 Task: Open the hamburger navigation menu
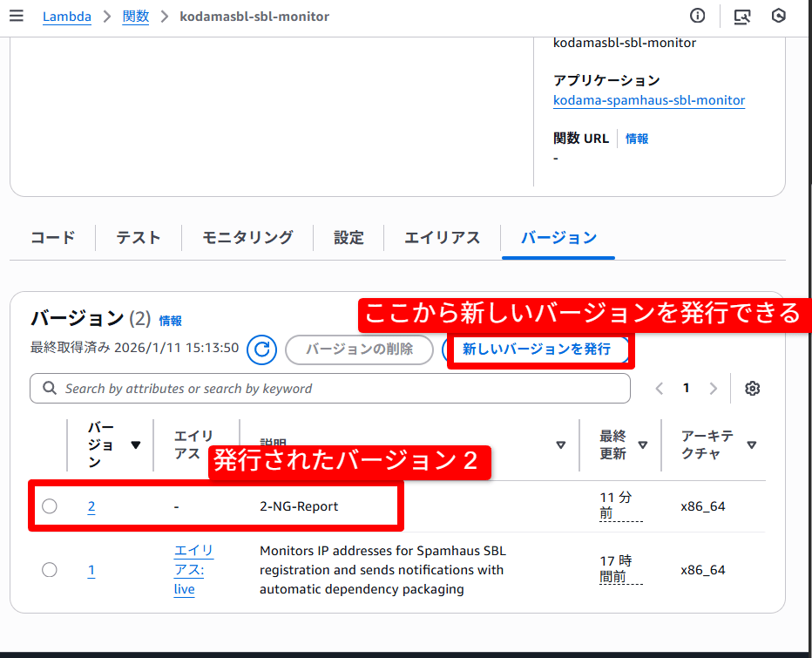pos(17,16)
